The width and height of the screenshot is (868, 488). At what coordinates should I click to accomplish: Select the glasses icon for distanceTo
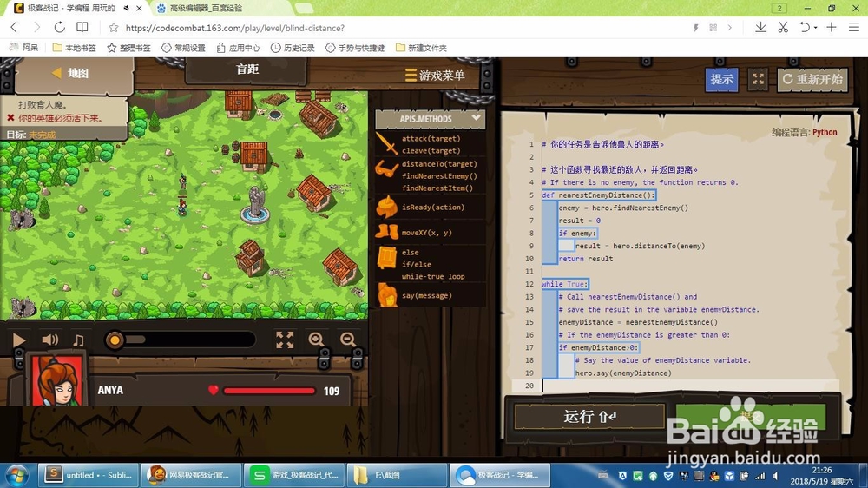tap(386, 168)
